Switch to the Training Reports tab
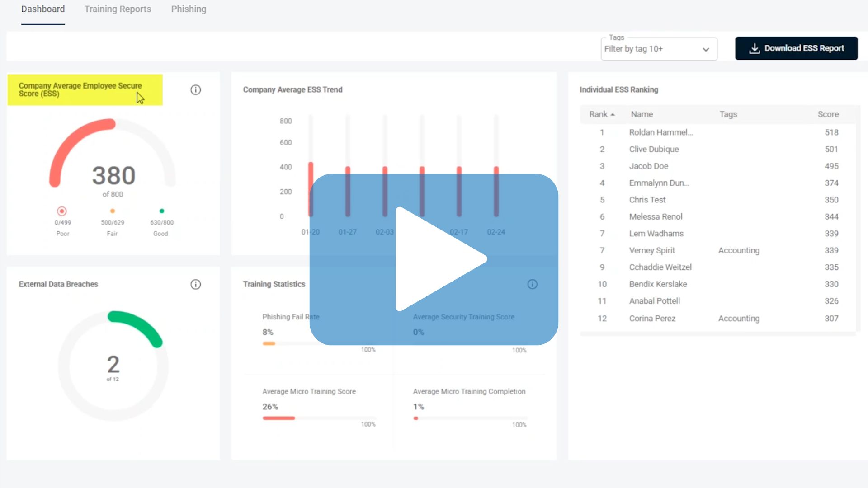The height and width of the screenshot is (488, 868). (118, 9)
